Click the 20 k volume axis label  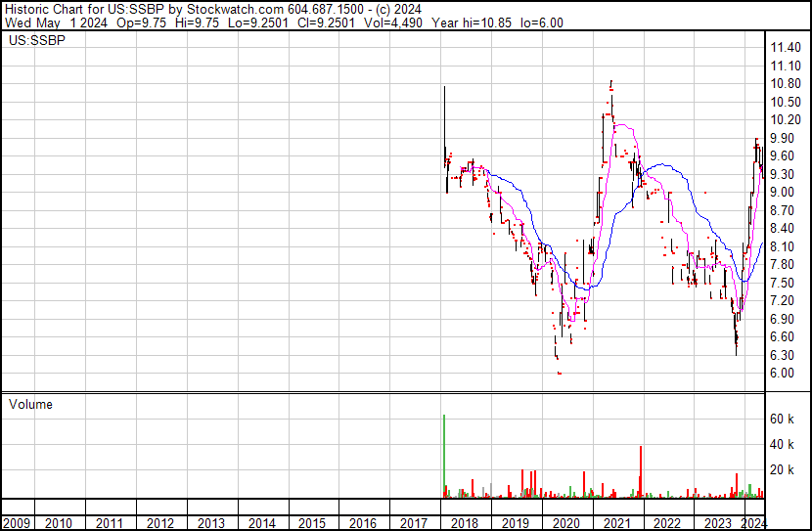(x=782, y=470)
